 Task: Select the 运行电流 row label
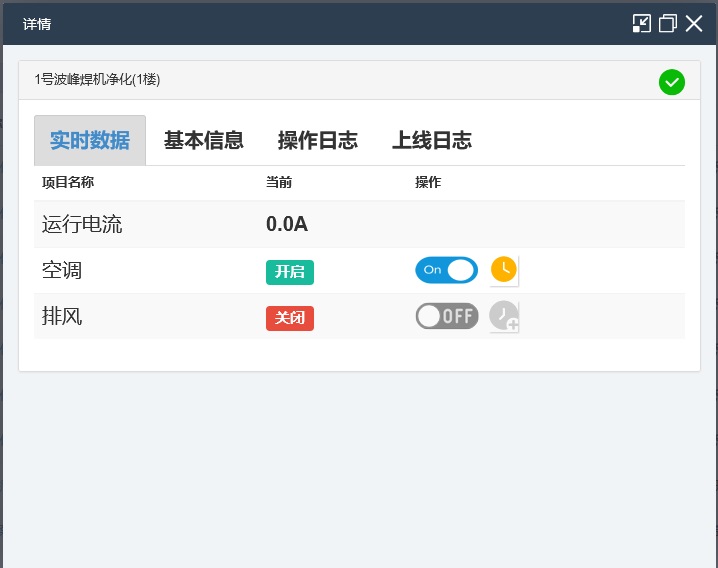tap(82, 224)
